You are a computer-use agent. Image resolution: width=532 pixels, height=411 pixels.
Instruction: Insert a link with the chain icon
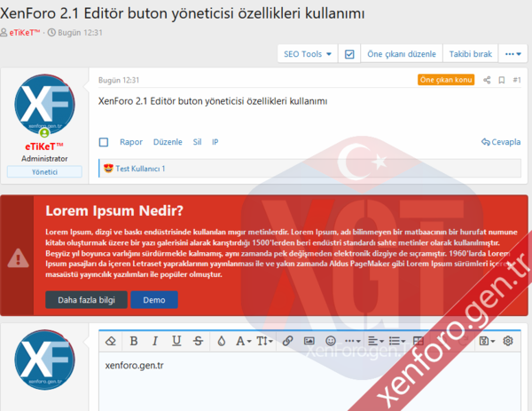tap(287, 341)
